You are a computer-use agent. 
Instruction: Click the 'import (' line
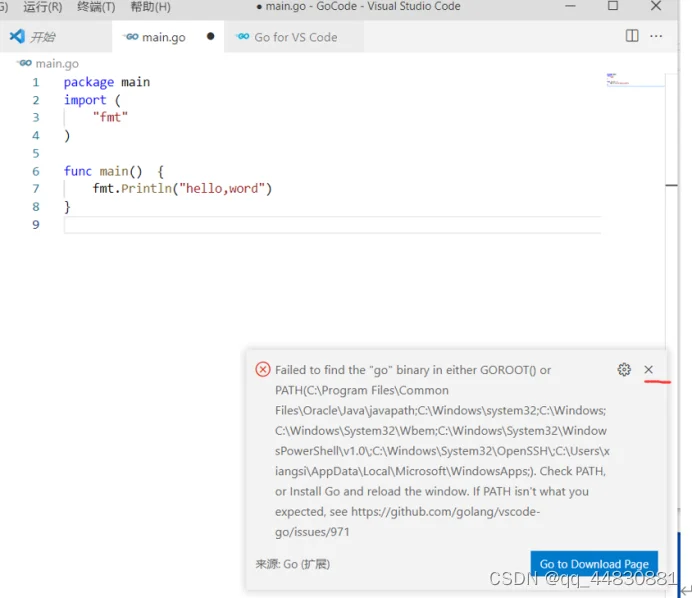tap(92, 100)
